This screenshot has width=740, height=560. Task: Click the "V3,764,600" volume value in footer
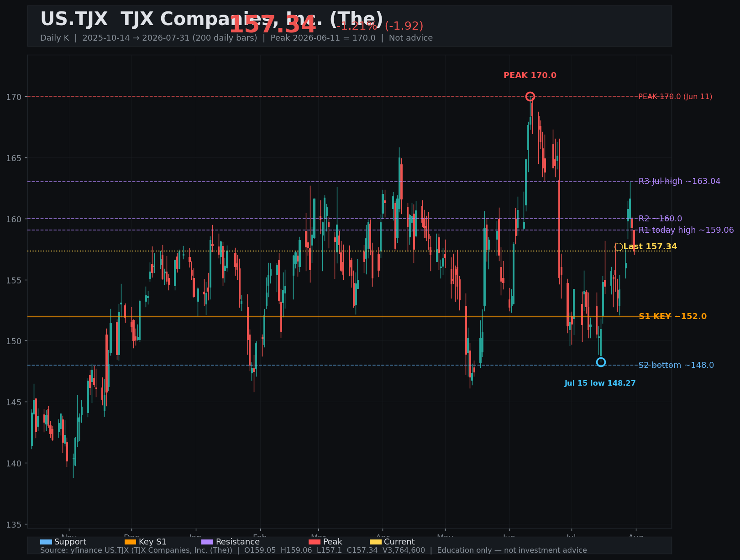(405, 550)
